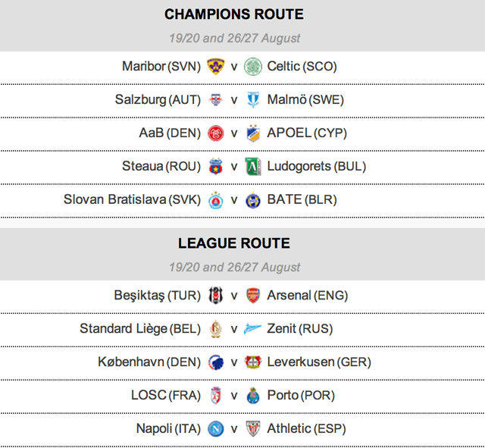Click the LEAGUE ROUTE section header
Screen dimensions: 485x448
tap(234, 243)
